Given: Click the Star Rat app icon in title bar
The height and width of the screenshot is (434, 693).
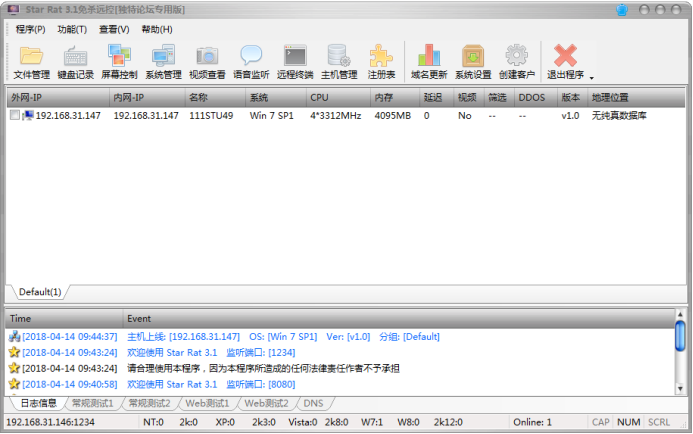Looking at the screenshot, I should click(14, 9).
